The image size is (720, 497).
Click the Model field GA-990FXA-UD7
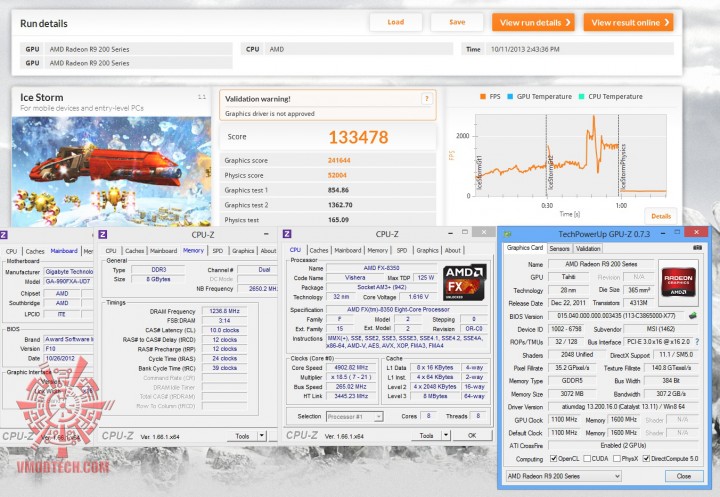(68, 281)
